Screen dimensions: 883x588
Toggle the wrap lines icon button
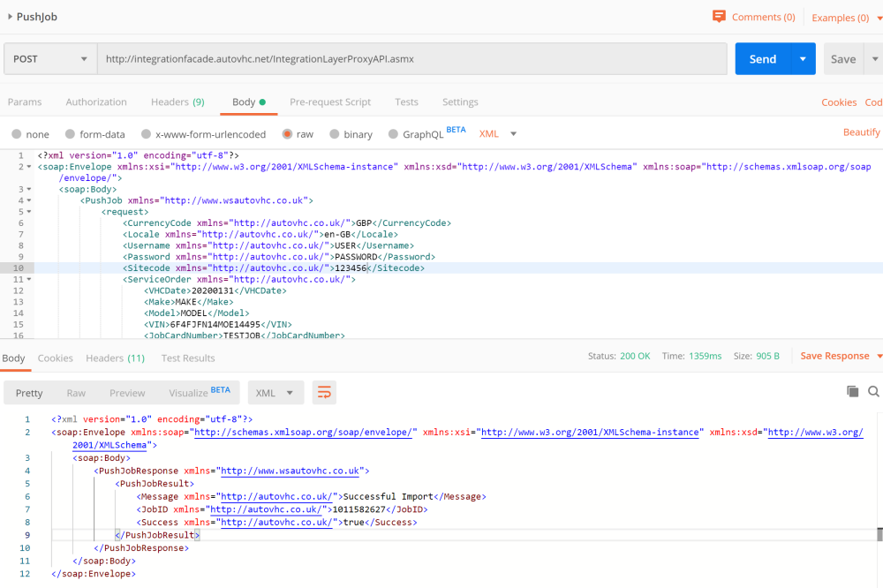(x=324, y=393)
